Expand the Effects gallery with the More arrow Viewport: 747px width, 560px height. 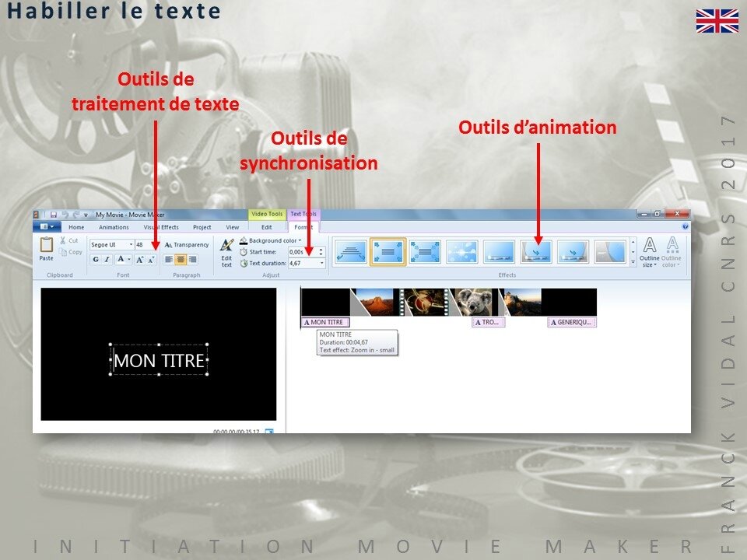[x=633, y=261]
